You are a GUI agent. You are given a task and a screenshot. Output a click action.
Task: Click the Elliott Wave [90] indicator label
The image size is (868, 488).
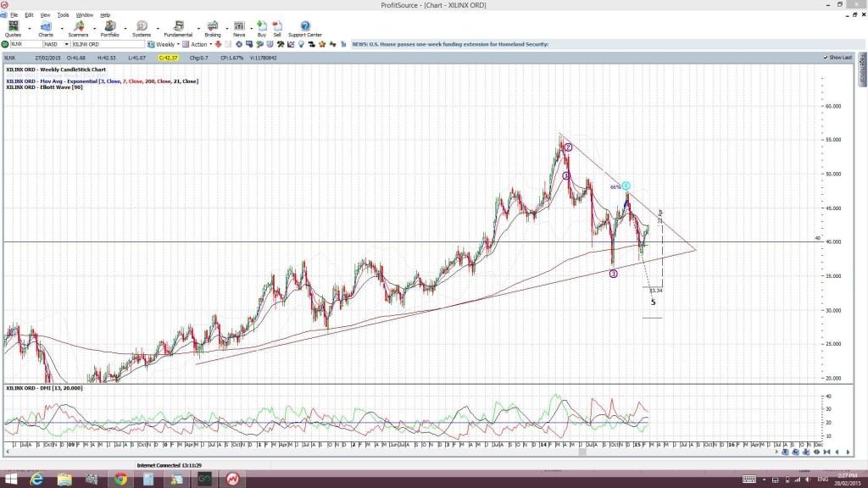pyautogui.click(x=44, y=87)
